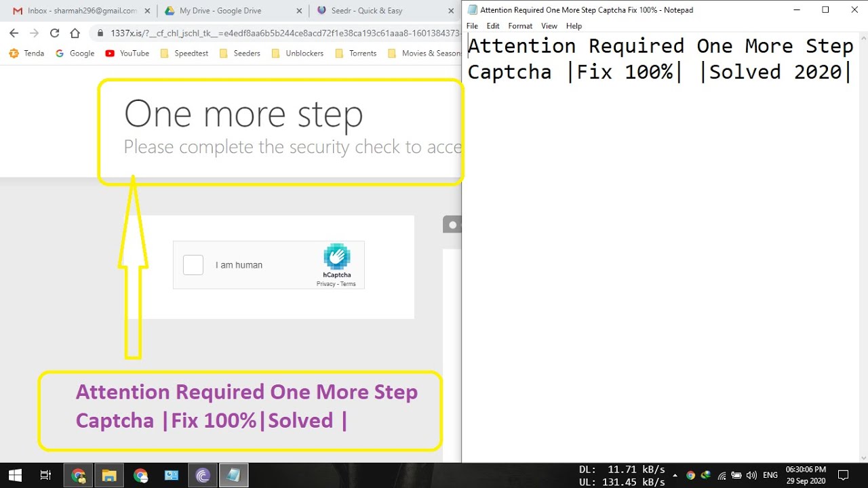Click inside the Notepad text after "Solved 2020|"
This screenshot has height=488, width=868.
click(853, 72)
